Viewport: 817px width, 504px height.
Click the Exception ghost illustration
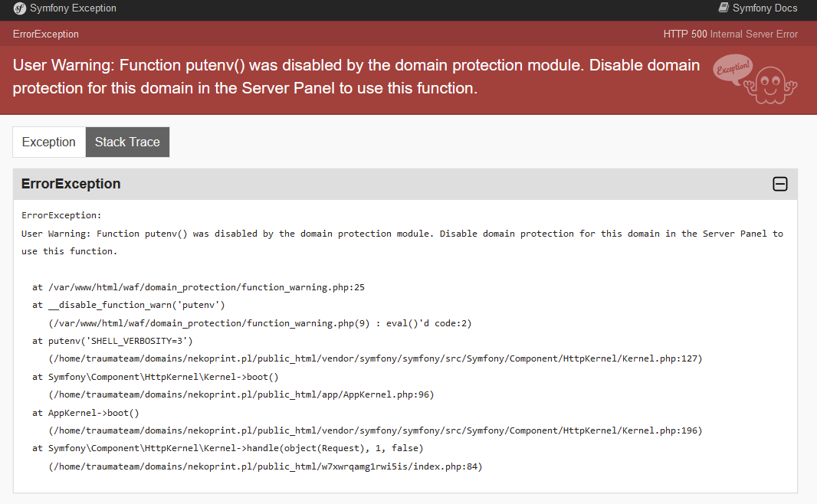click(755, 79)
